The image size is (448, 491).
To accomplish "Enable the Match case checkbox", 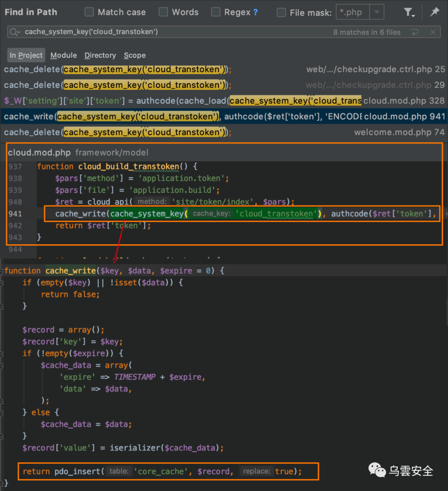I will pos(89,12).
